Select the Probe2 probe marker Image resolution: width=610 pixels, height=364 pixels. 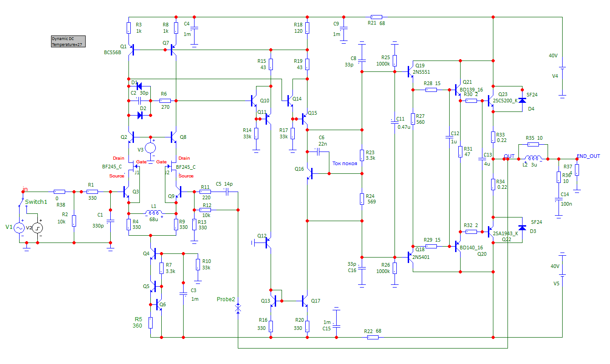pyautogui.click(x=238, y=308)
